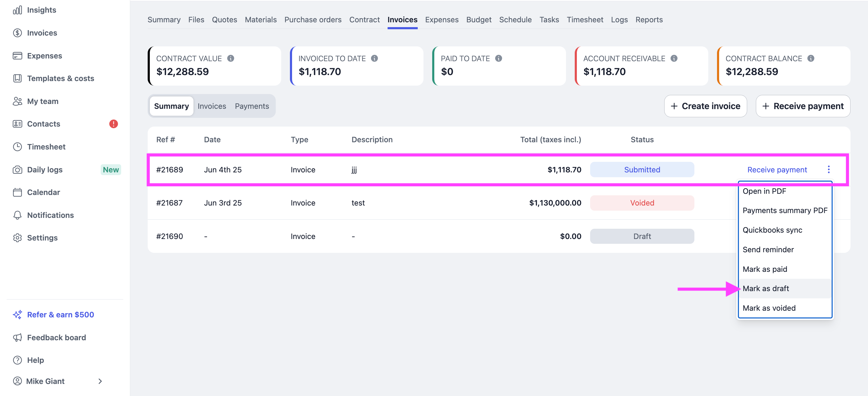Viewport: 868px width, 396px height.
Task: Click the Create invoice button
Action: click(705, 106)
